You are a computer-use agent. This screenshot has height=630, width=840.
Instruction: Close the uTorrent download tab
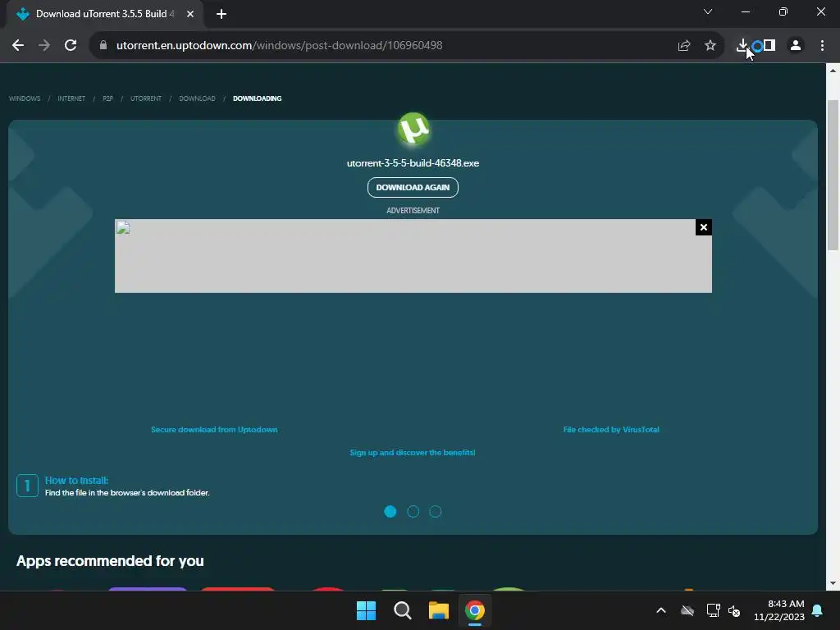pyautogui.click(x=190, y=14)
